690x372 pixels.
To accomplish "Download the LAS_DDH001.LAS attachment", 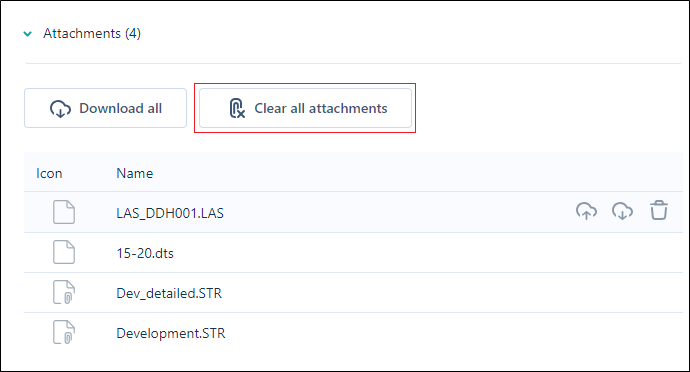I will [x=622, y=211].
